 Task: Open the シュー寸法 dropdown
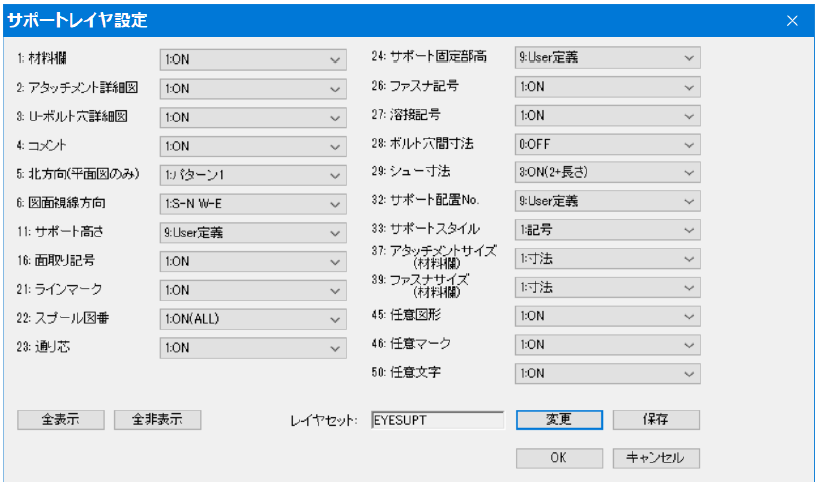[608, 172]
